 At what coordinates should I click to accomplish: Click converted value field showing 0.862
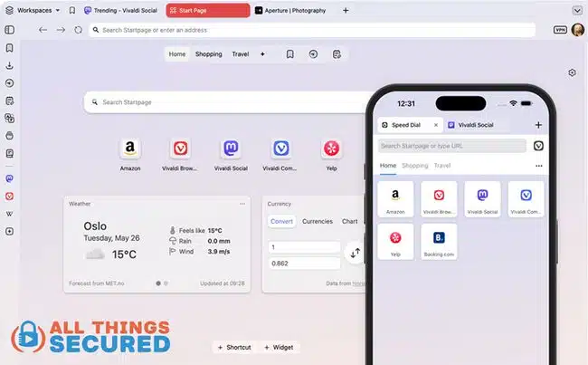304,264
